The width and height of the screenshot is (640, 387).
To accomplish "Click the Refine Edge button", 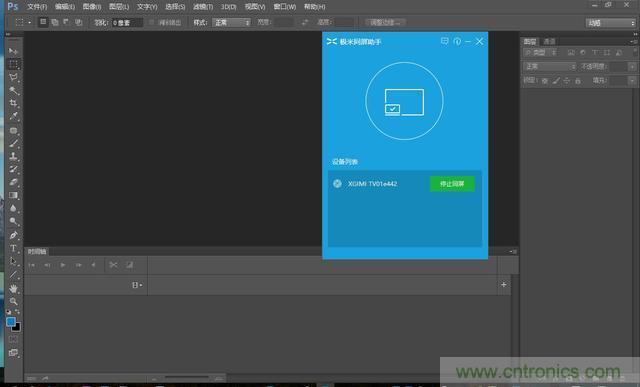I will 385,22.
